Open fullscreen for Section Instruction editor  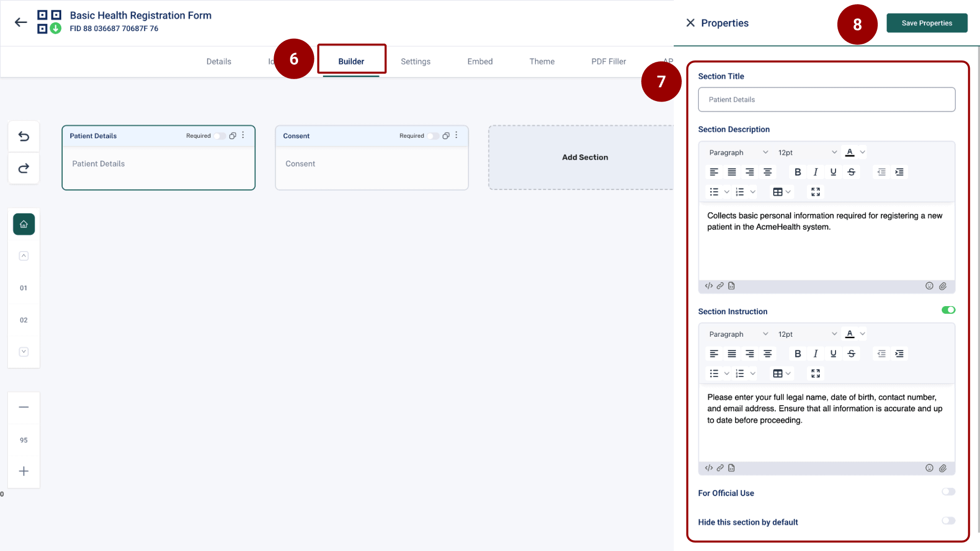(816, 373)
